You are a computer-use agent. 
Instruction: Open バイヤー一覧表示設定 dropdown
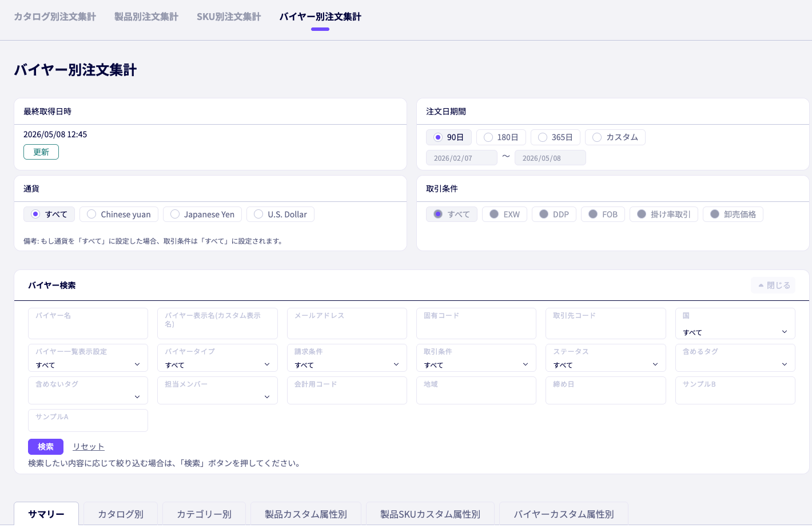click(x=88, y=358)
